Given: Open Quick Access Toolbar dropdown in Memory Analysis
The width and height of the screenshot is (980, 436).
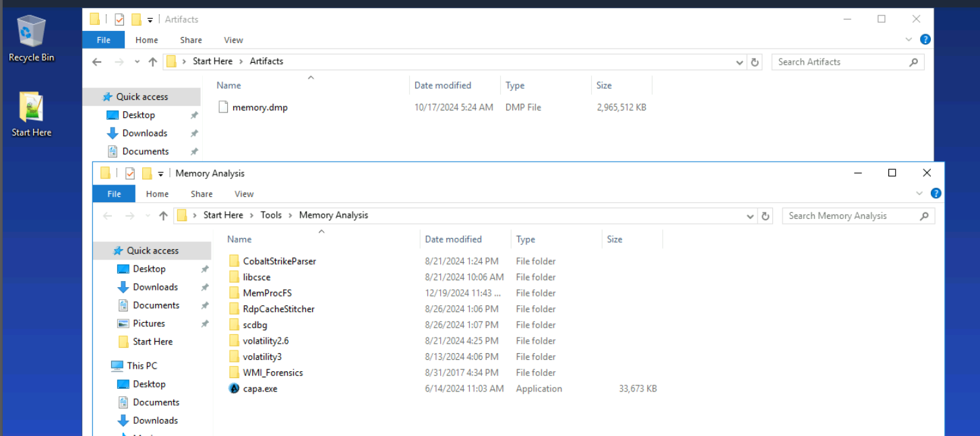Looking at the screenshot, I should tap(160, 174).
